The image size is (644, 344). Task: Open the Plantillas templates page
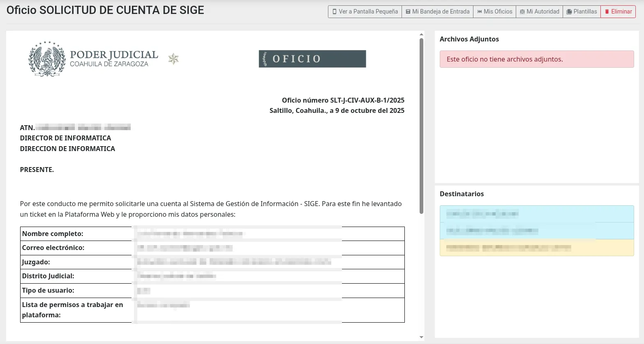pyautogui.click(x=582, y=11)
